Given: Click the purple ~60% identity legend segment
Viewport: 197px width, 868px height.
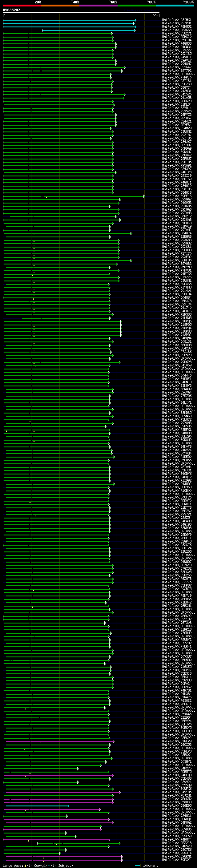Looking at the screenshot, I should pyautogui.click(x=99, y=6).
